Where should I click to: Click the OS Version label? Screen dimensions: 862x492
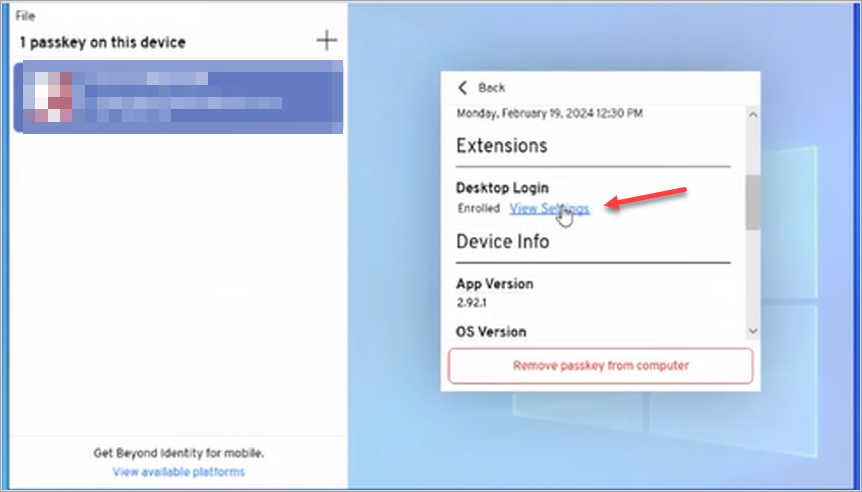coord(491,331)
